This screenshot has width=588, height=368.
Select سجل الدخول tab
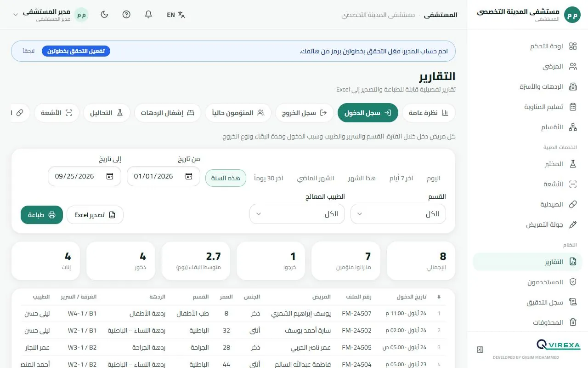[x=368, y=113]
